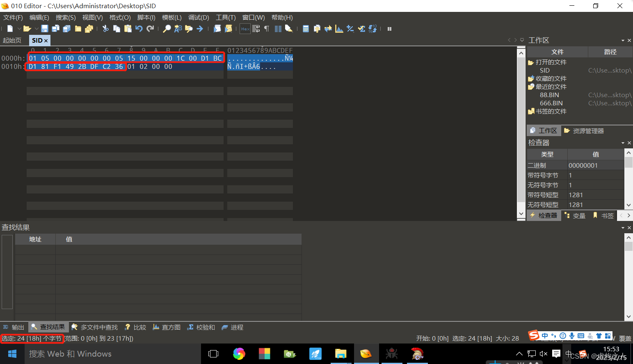Redo the last edit
Screen dimensions: 633x364
151,29
